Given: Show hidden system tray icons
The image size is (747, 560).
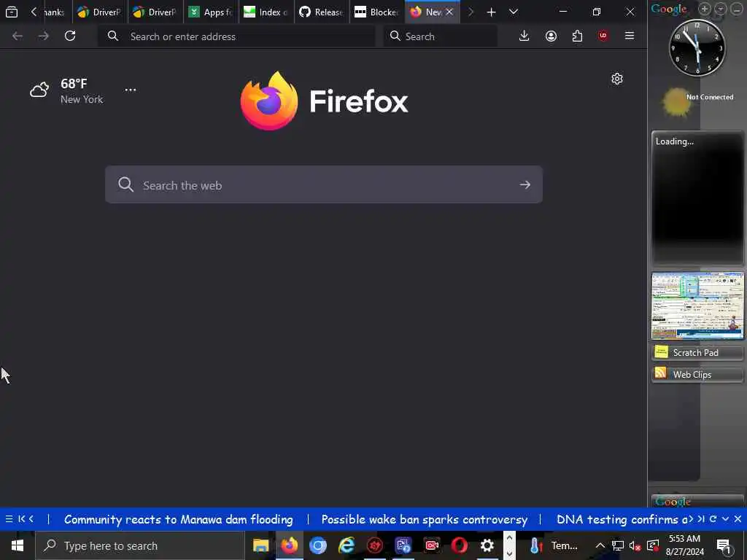Looking at the screenshot, I should [x=600, y=545].
